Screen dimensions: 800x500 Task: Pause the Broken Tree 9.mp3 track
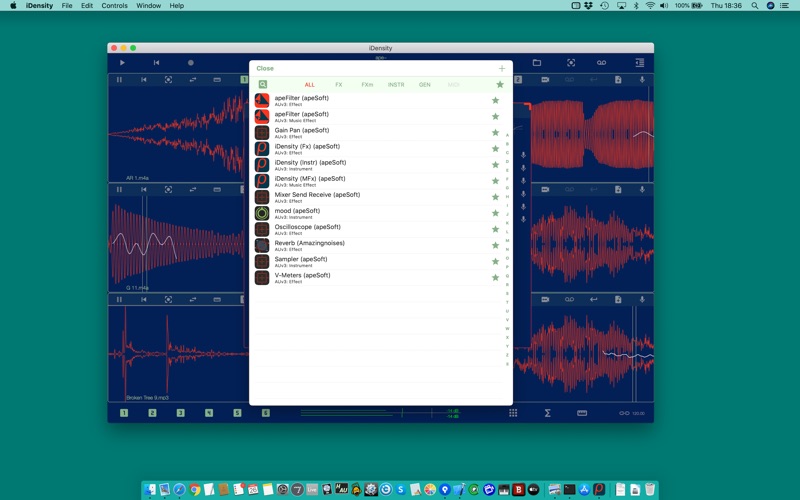tap(119, 299)
